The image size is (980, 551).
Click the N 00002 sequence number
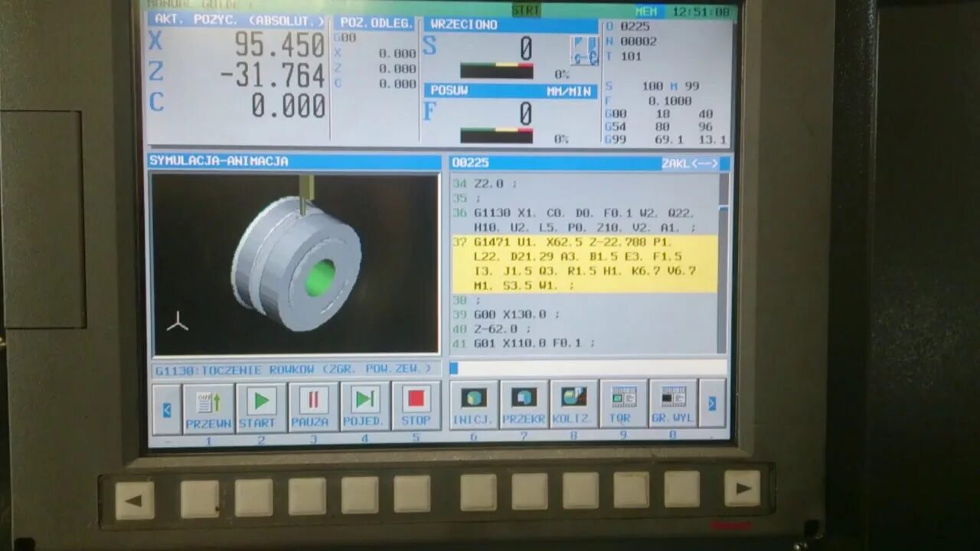[x=631, y=41]
